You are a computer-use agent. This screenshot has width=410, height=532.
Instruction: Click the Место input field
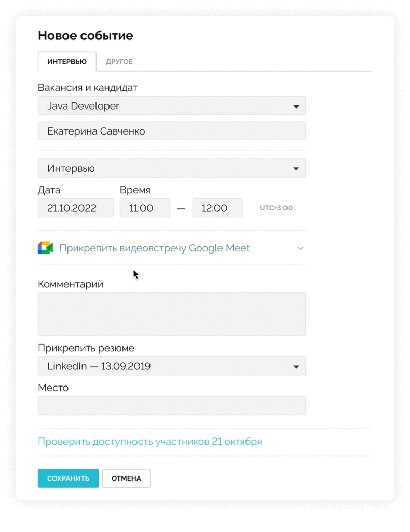coord(171,406)
